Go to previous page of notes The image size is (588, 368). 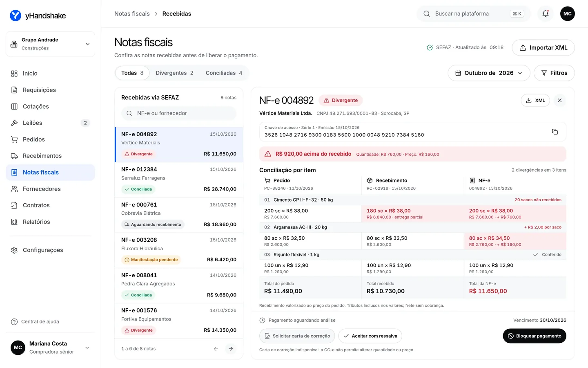pyautogui.click(x=216, y=349)
